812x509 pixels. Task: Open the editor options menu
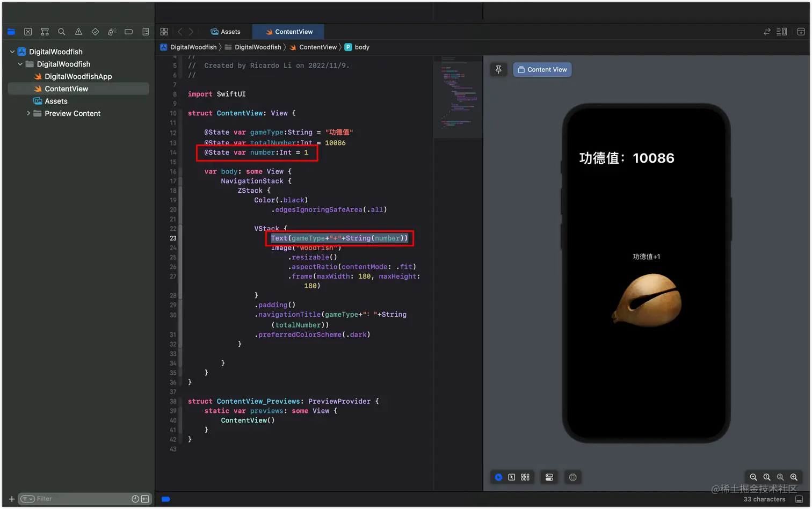point(782,32)
